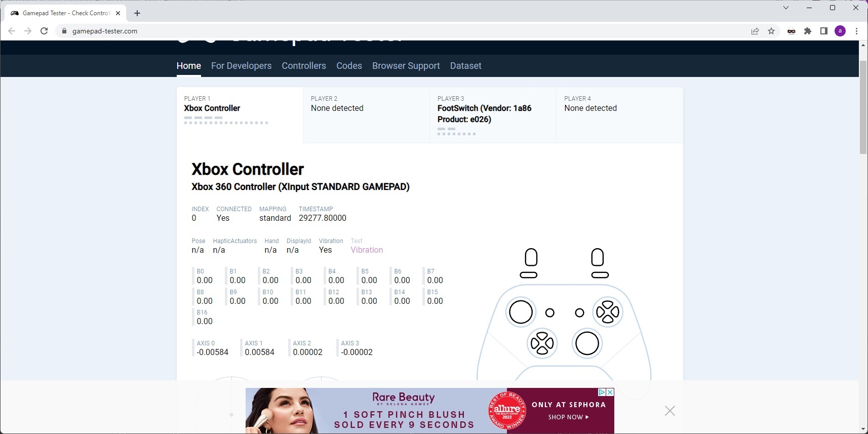Open Controllers nav item
Image resolution: width=868 pixels, height=434 pixels.
click(x=304, y=66)
